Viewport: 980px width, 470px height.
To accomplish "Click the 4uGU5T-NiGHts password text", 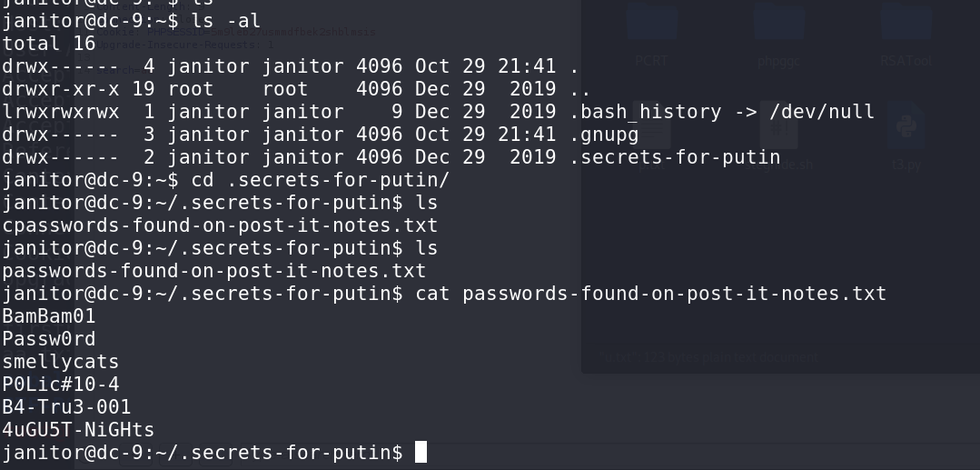I will 78,429.
